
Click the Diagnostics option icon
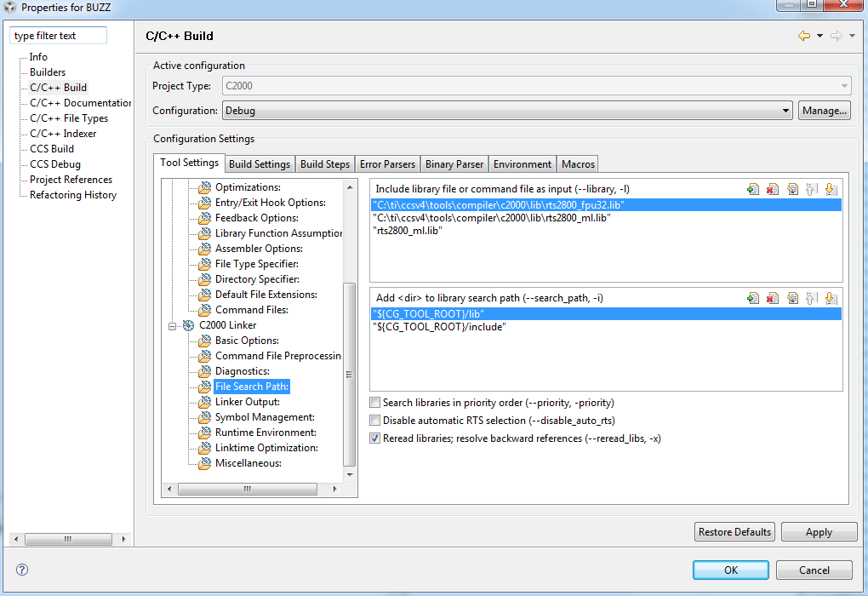(x=205, y=372)
